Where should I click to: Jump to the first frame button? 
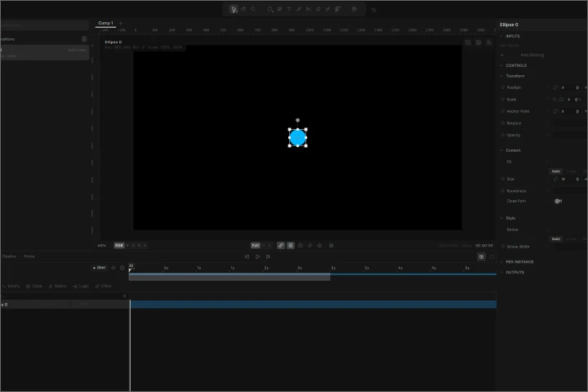click(247, 256)
